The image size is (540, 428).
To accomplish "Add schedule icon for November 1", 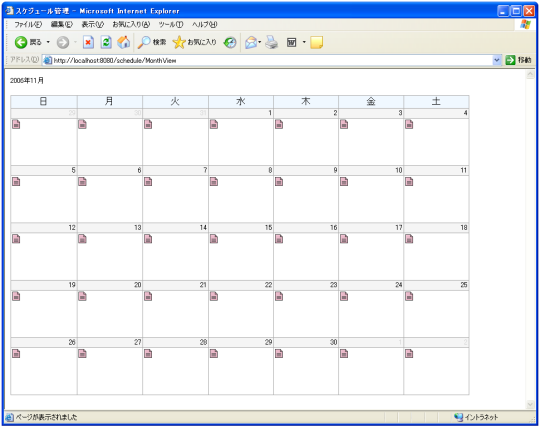I will [214, 124].
